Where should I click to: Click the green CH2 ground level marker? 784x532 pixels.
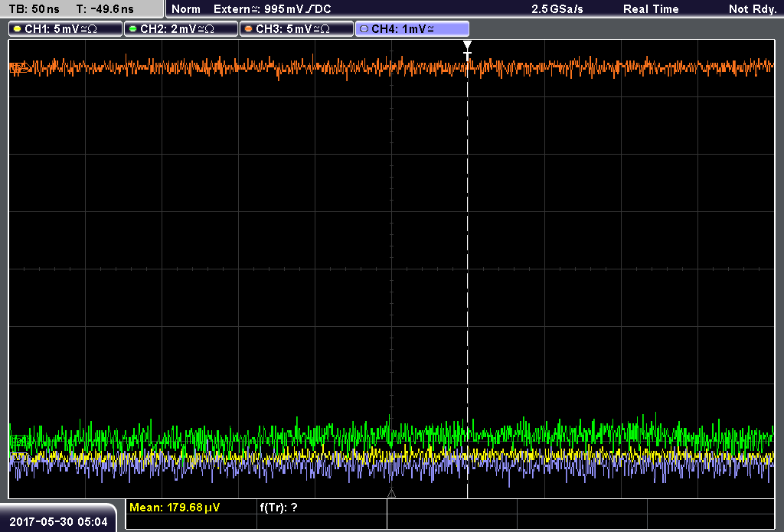[18, 440]
